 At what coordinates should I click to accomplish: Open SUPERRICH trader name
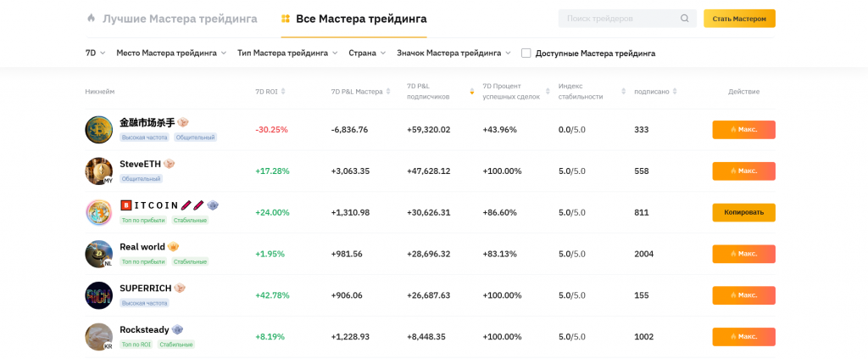click(145, 288)
